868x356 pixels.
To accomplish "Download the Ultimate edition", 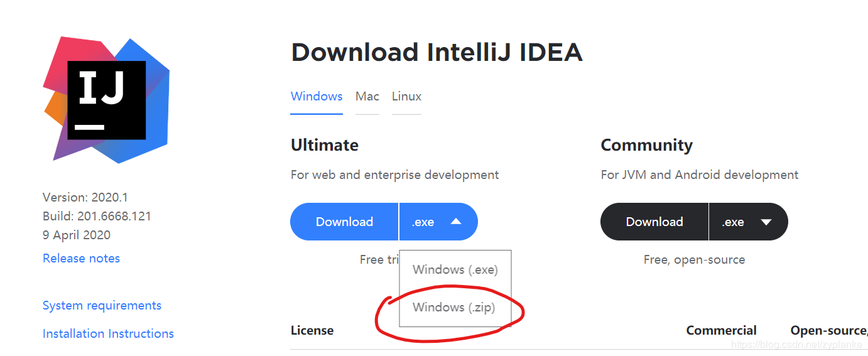I will pos(344,222).
